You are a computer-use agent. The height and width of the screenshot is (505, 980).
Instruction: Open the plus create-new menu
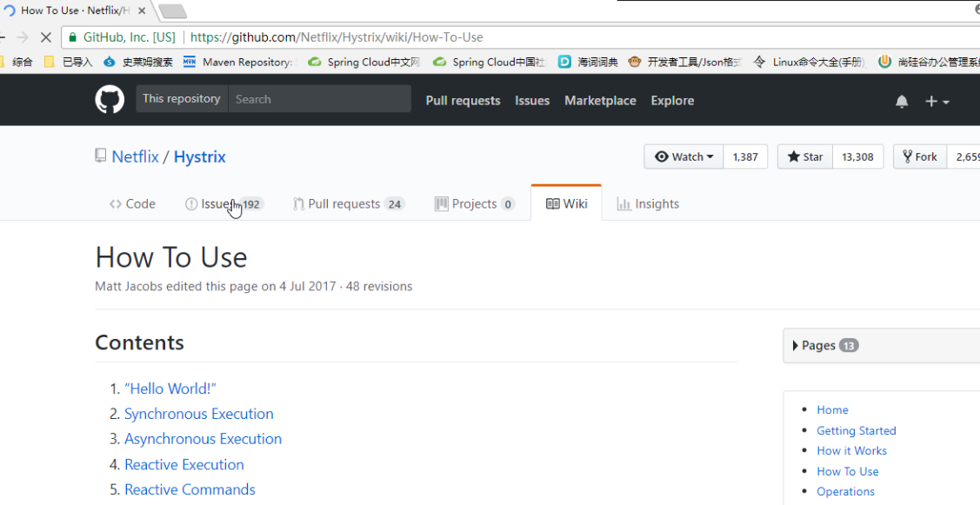point(937,101)
